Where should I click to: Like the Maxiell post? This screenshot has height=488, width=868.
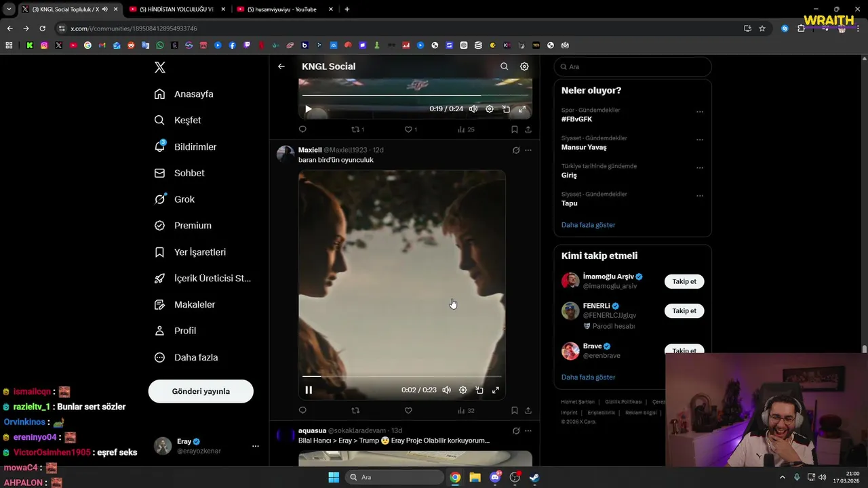coord(408,410)
